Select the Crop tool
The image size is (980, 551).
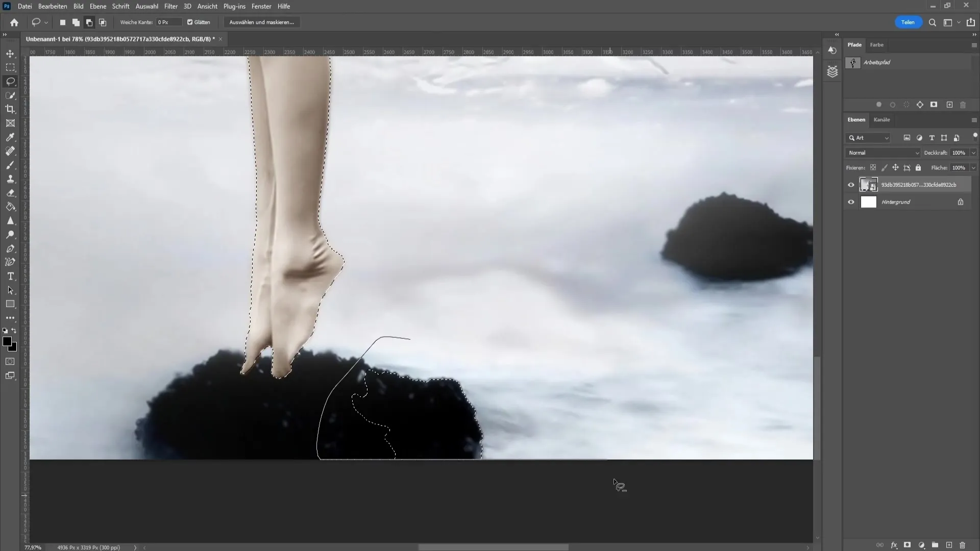click(10, 109)
